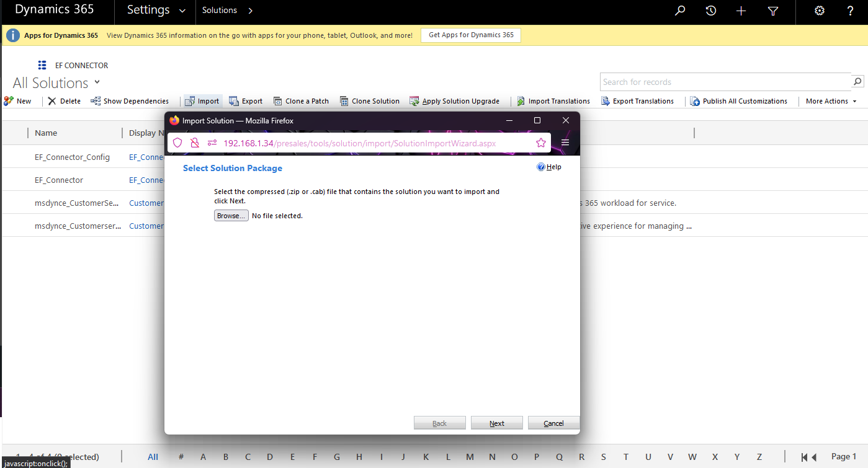The width and height of the screenshot is (868, 468).
Task: Click the Firefox tracking protection shield icon
Action: pyautogui.click(x=177, y=143)
